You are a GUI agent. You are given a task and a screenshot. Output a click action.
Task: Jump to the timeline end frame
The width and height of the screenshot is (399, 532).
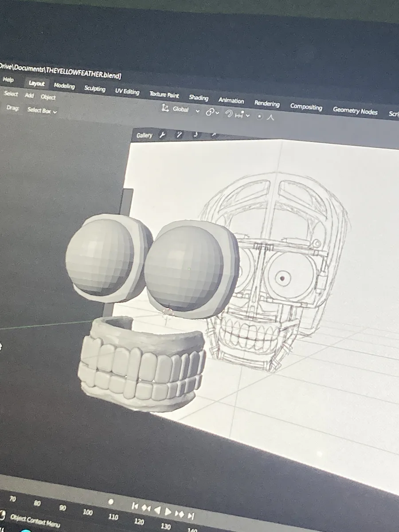[191, 516]
